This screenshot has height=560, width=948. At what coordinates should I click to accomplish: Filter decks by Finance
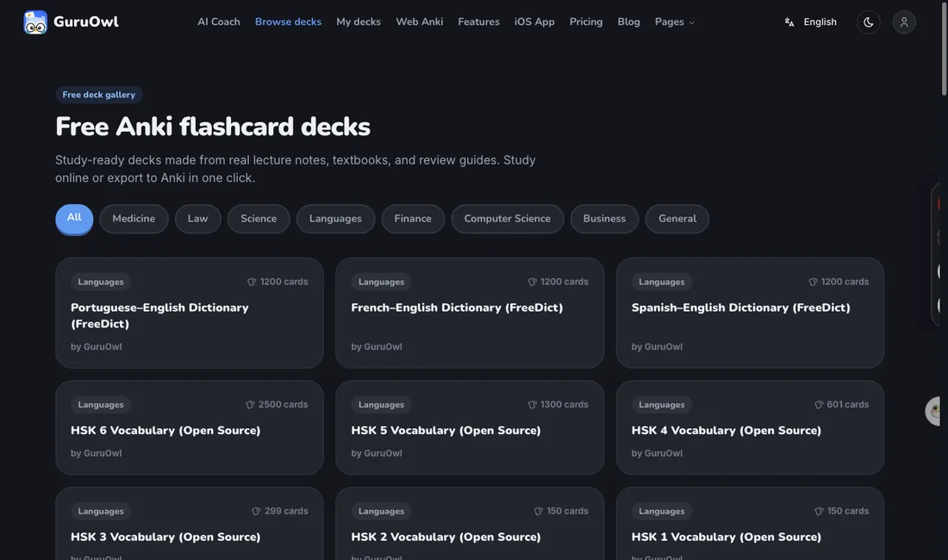coord(413,219)
